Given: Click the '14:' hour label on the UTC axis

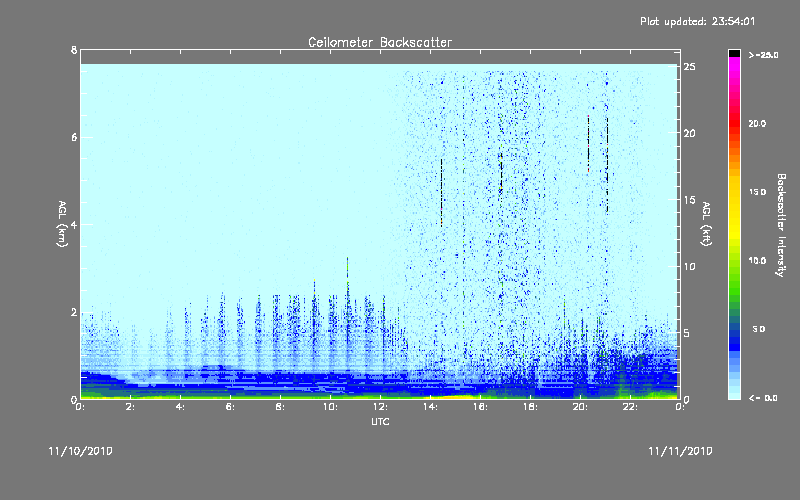Looking at the screenshot, I should tap(431, 407).
